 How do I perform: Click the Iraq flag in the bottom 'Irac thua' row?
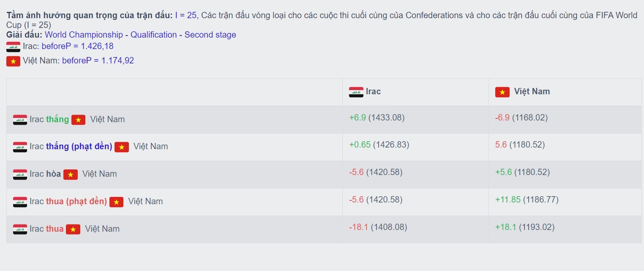click(20, 229)
